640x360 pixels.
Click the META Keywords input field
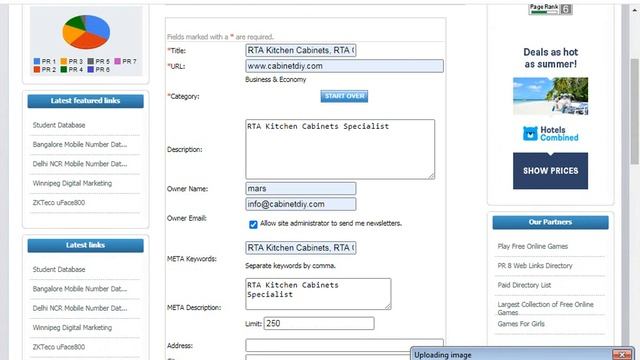tap(301, 248)
